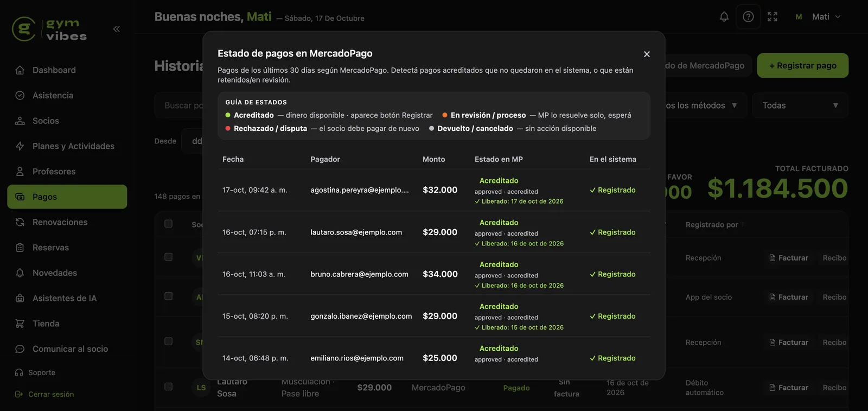Click Registrado status for gonzalo.ibanez row
The image size is (868, 411).
[x=612, y=316]
